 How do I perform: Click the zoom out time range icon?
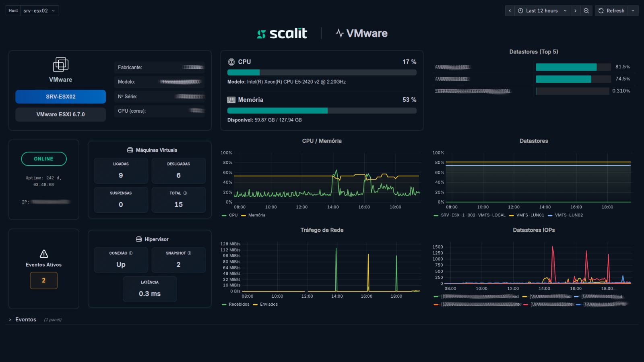tap(586, 11)
